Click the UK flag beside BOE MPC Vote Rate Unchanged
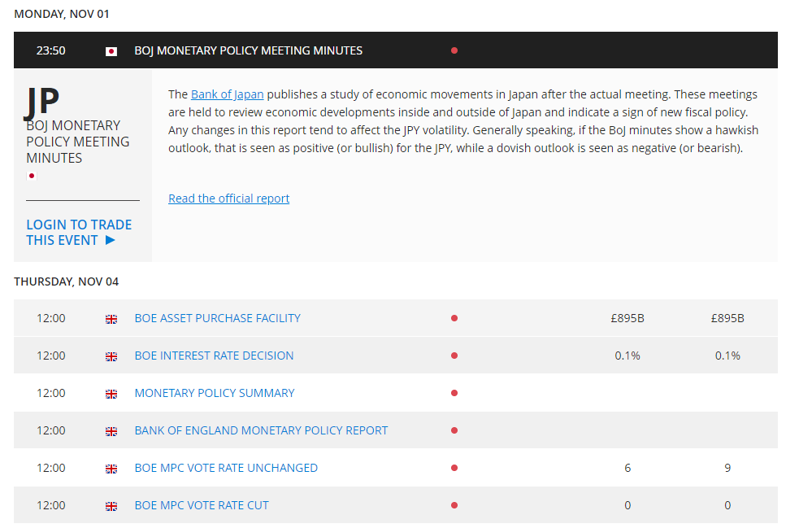This screenshot has height=528, width=812. [x=111, y=469]
